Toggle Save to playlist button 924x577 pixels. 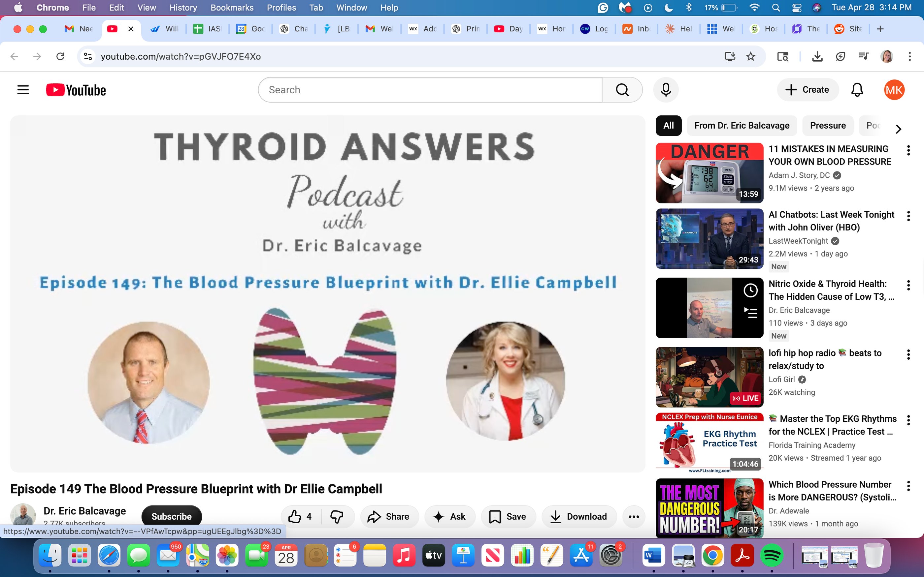coord(508,516)
